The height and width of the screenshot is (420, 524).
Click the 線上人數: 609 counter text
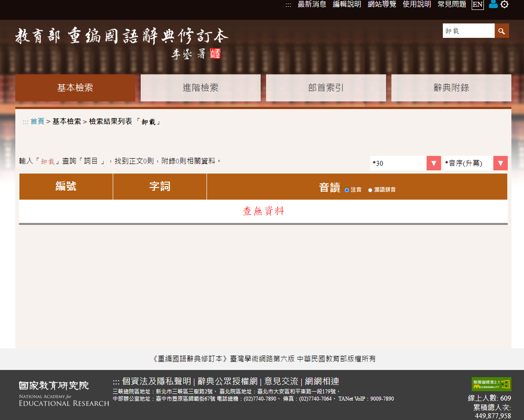point(490,398)
